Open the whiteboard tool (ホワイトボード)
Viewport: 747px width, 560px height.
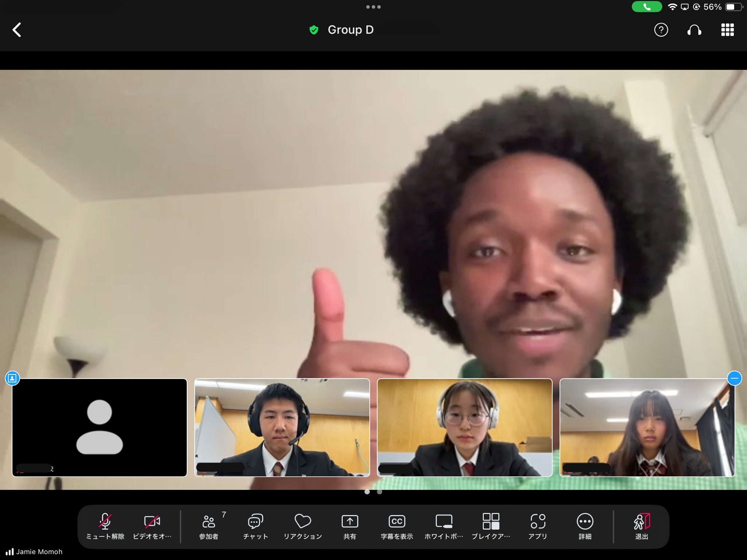pos(444,526)
